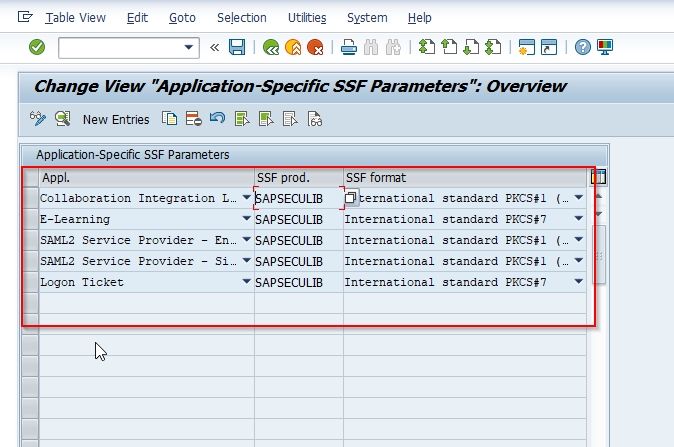674x447 pixels.
Task: Click the Previous Page icon
Action: tap(449, 47)
